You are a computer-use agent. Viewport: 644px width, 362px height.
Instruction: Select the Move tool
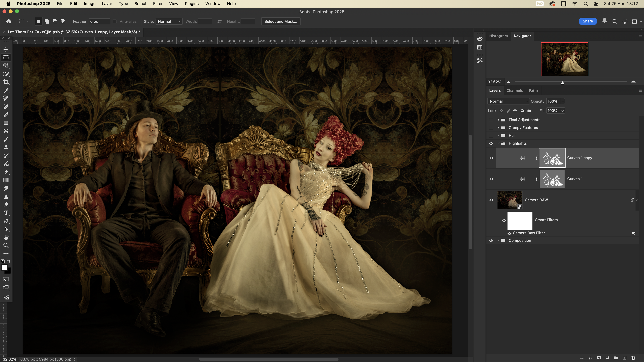click(6, 49)
